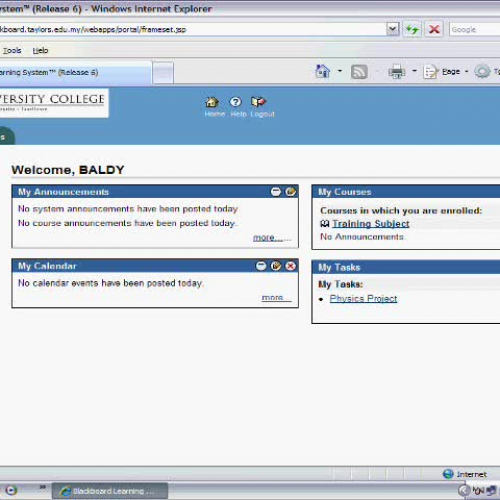Viewport: 500px width, 500px height.
Task: Click the 'Welcome, BALDY' heading
Action: (68, 170)
